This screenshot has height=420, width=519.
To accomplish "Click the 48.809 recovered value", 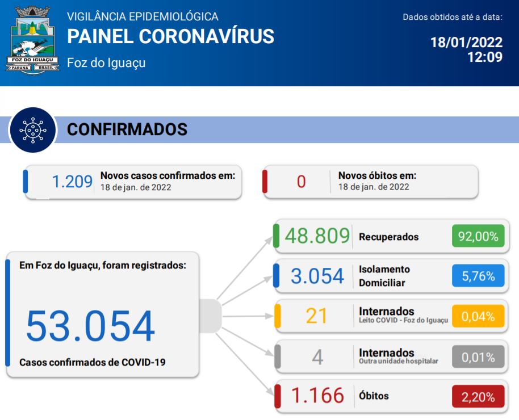I will [x=317, y=236].
